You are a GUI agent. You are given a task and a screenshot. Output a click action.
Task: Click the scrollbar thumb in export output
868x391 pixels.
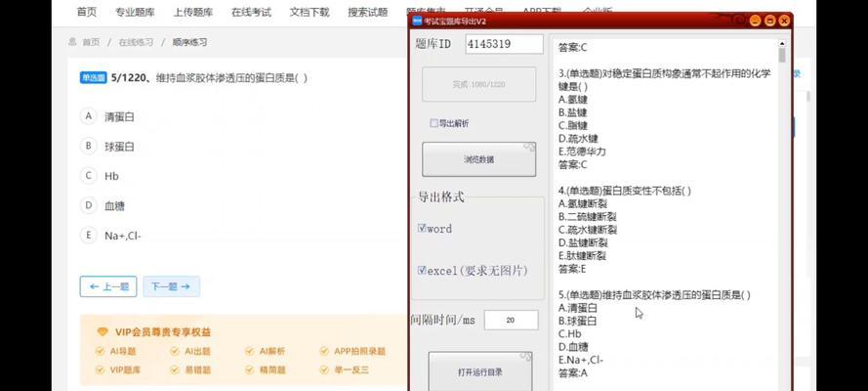782,56
